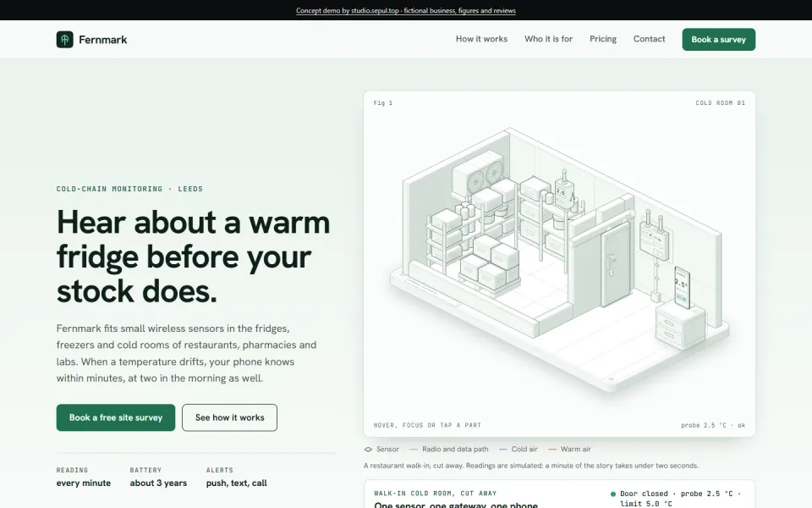Image resolution: width=812 pixels, height=508 pixels.
Task: Tap the drawer cabinet under the phone
Action: coord(680,325)
